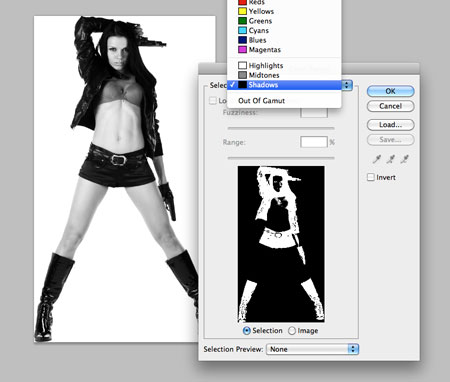
Task: Click the Fuzziness input field
Action: tap(314, 112)
